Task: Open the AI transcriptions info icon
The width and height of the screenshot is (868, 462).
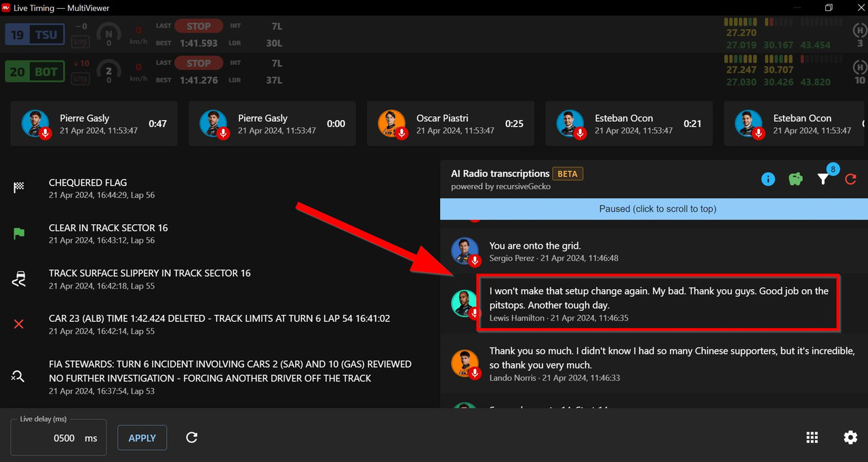Action: [768, 179]
